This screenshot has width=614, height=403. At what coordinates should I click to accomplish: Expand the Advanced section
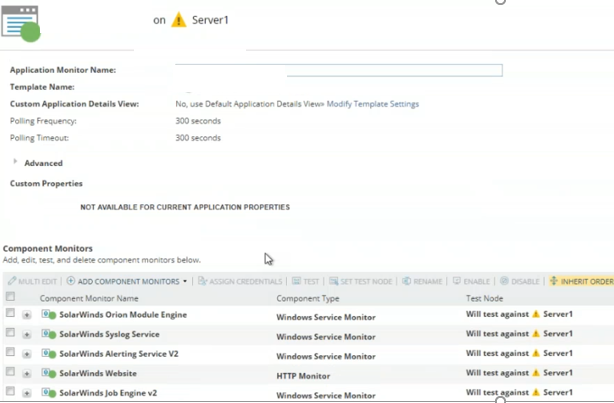click(15, 161)
